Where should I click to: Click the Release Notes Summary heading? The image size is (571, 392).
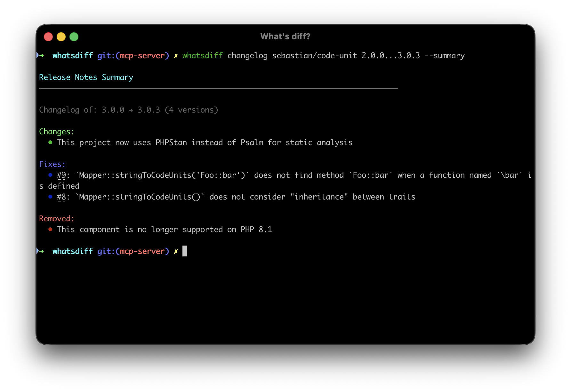(x=86, y=77)
